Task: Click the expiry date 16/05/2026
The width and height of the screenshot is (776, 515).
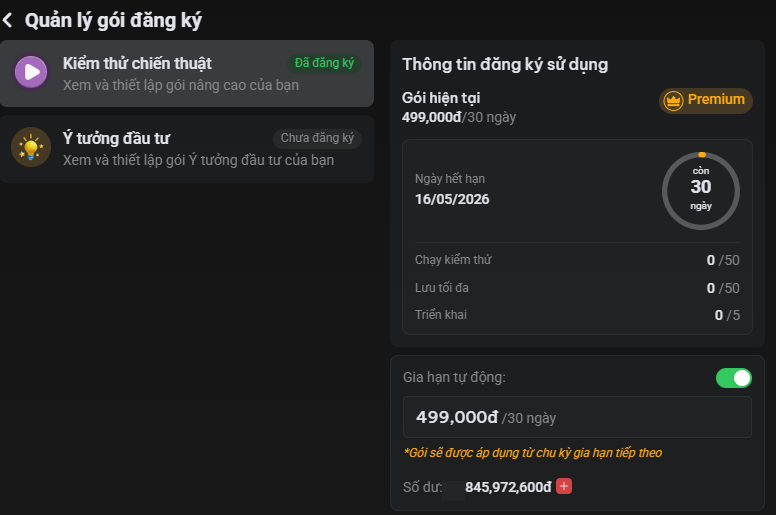Action: click(452, 198)
